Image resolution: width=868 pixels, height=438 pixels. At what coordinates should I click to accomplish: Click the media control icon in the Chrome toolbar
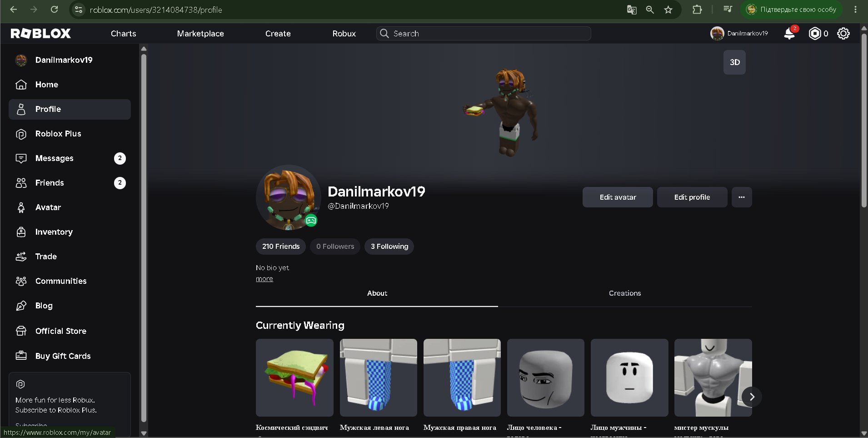click(x=728, y=10)
